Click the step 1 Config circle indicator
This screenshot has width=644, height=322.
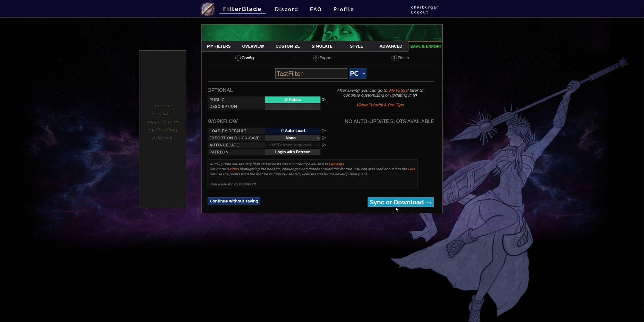[x=238, y=58]
